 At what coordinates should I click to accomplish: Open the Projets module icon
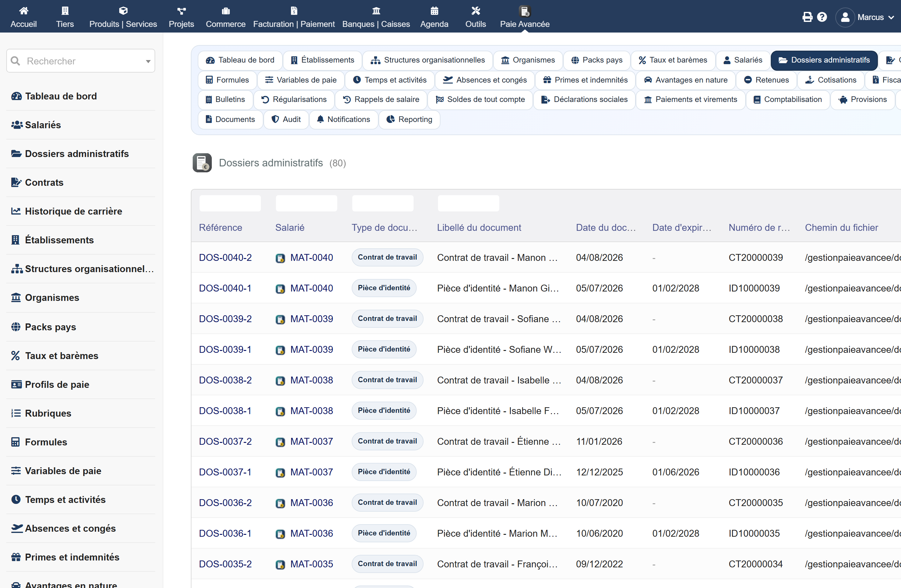[x=181, y=11]
